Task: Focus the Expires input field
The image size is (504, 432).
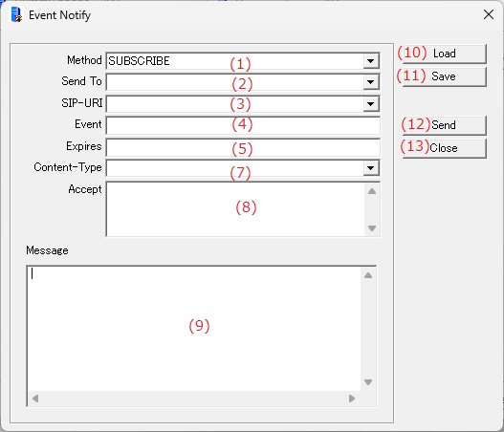Action: tap(243, 147)
